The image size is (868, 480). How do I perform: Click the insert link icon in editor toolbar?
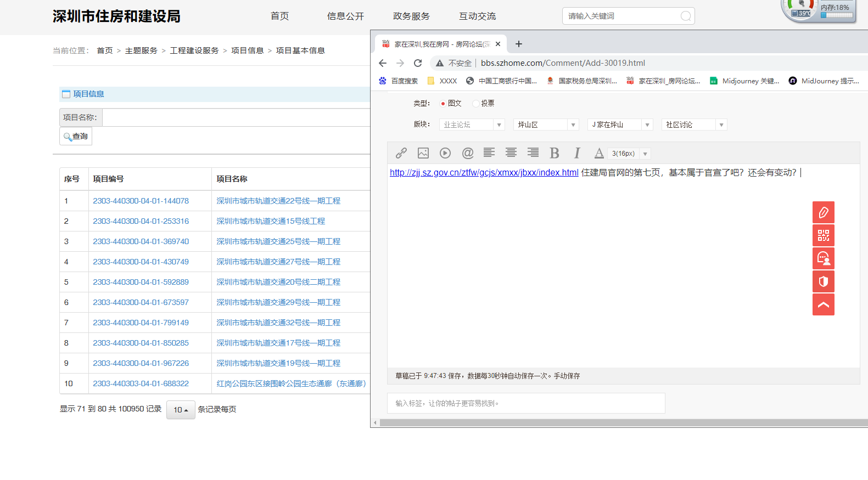pyautogui.click(x=401, y=153)
